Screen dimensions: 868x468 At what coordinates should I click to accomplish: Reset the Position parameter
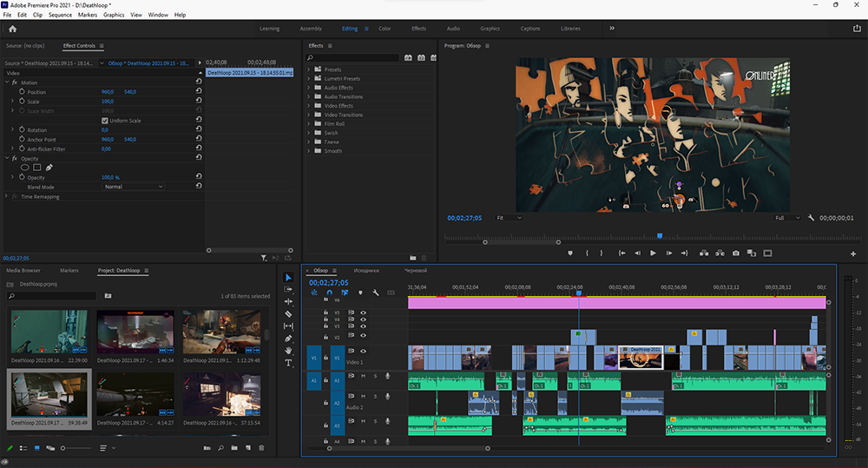199,92
